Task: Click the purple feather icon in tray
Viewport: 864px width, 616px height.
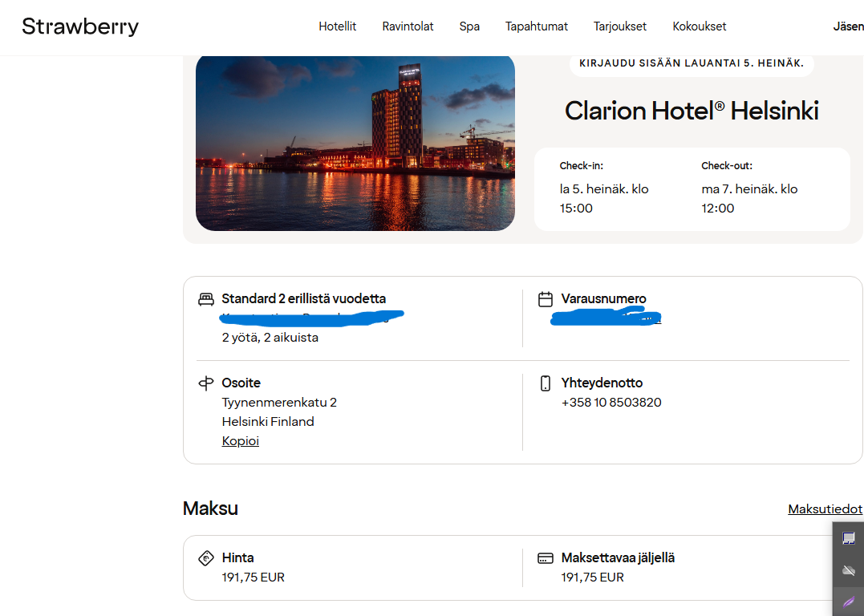Action: click(848, 602)
